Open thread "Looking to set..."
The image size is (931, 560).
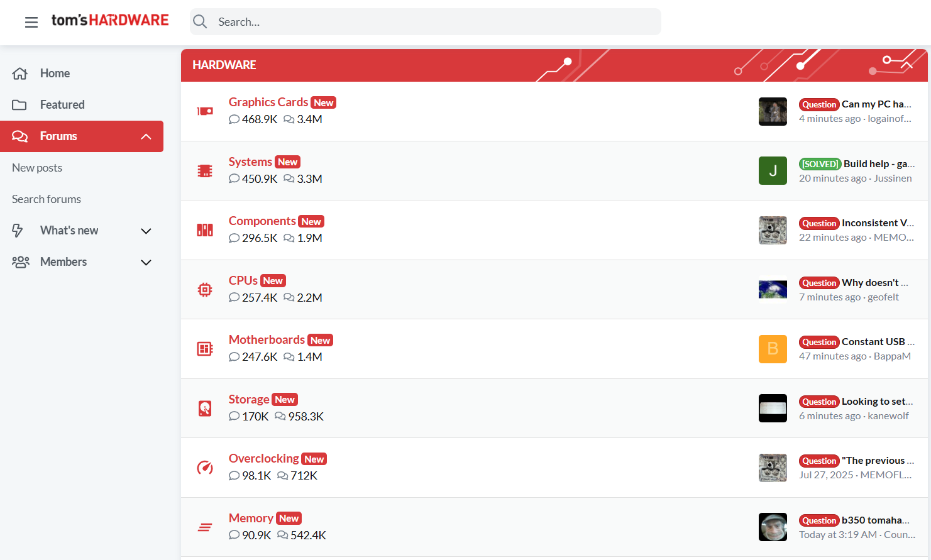pos(878,402)
